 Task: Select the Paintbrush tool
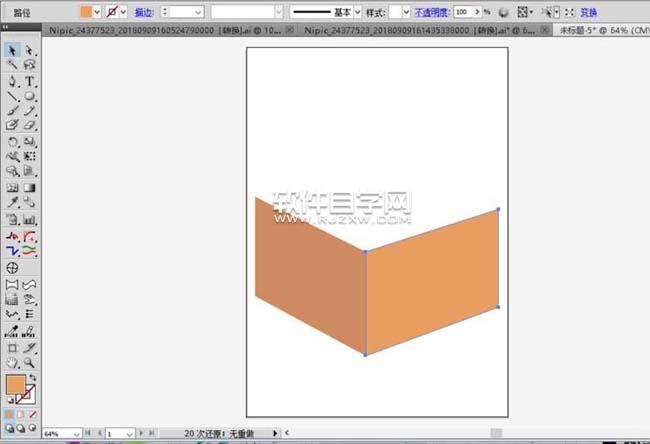[x=12, y=111]
